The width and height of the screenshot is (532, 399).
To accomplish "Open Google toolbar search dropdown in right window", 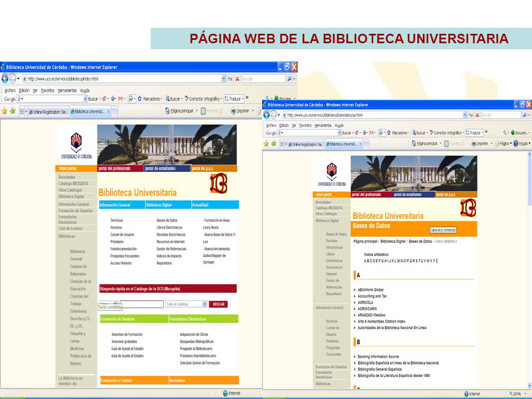I will 339,132.
